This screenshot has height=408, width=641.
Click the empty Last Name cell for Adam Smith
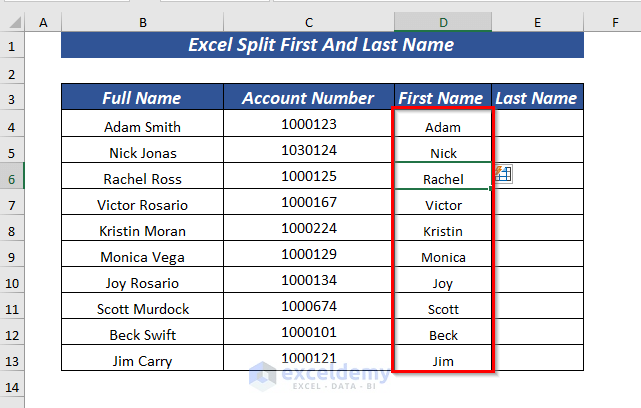tap(537, 127)
